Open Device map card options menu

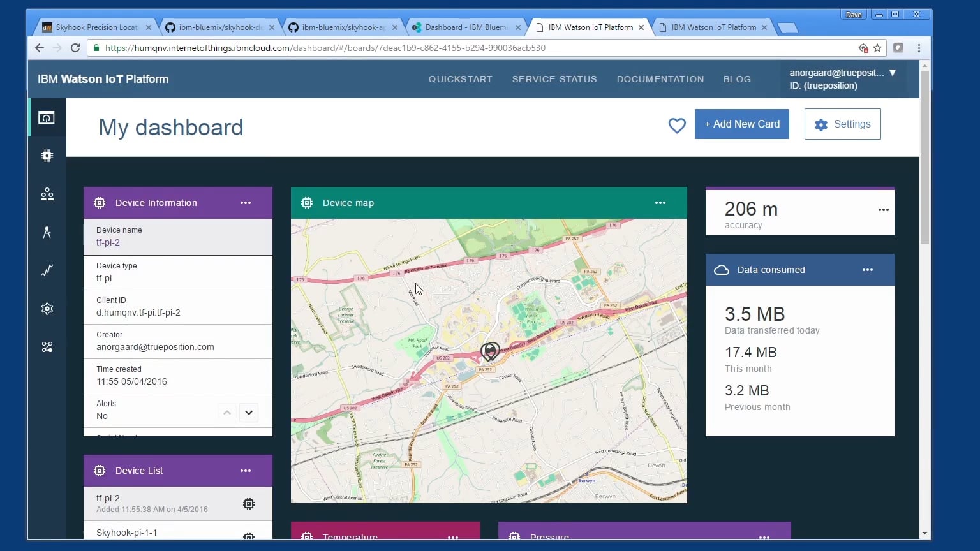660,203
